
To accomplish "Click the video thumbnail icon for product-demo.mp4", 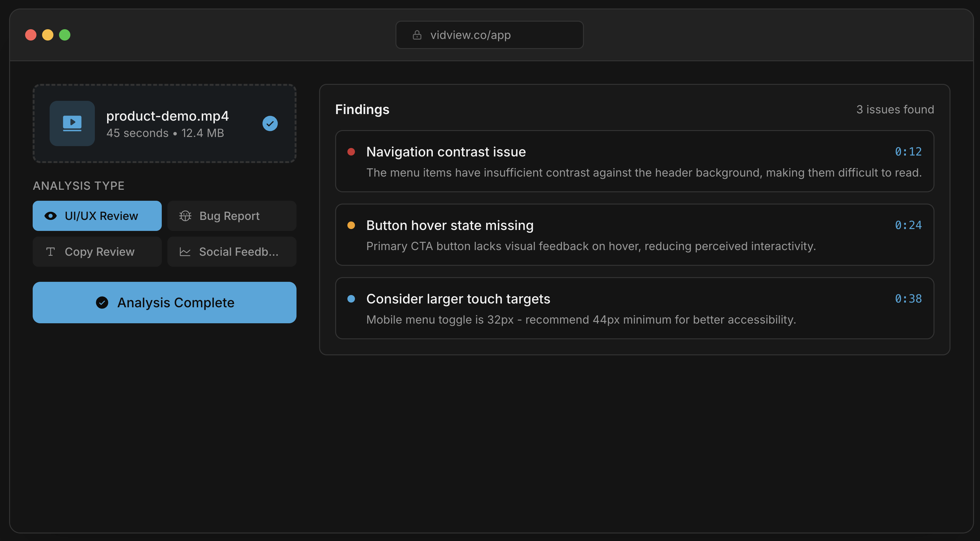I will coord(72,123).
